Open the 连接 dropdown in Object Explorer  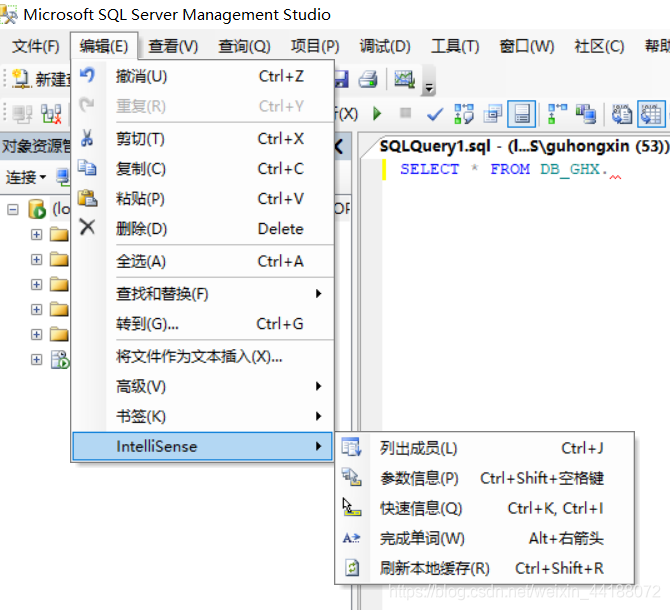tap(26, 177)
